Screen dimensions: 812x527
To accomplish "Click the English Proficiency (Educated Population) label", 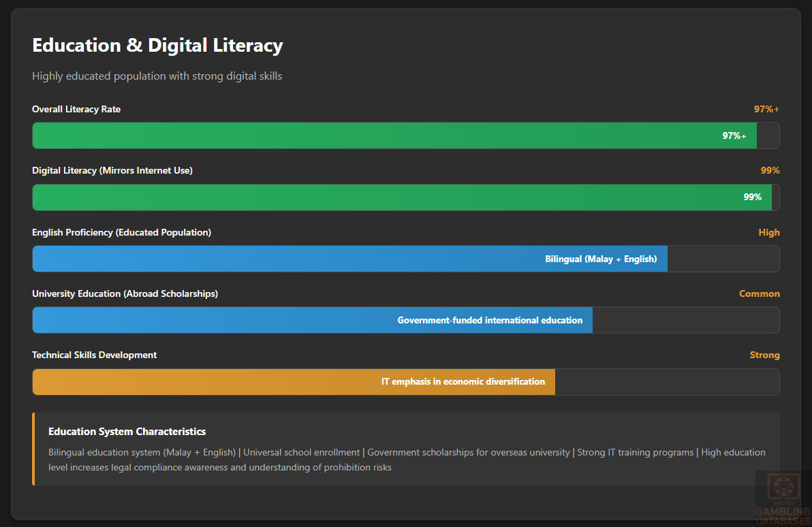I will coord(121,232).
